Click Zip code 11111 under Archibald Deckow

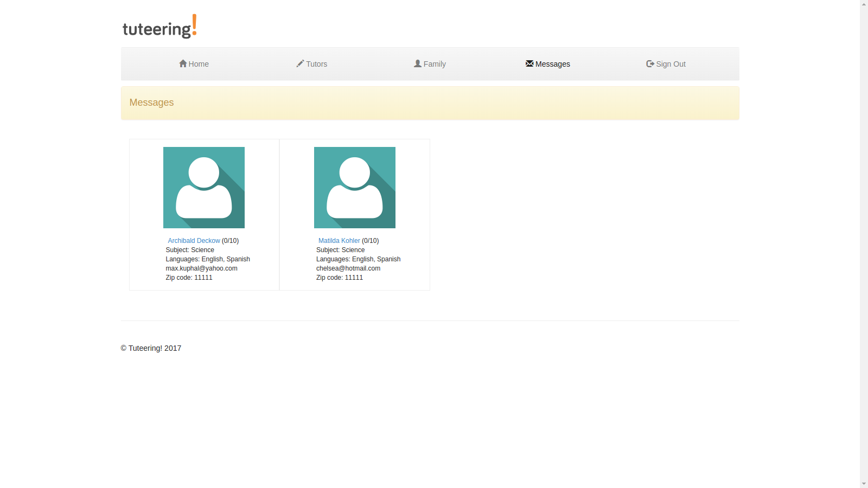click(x=189, y=278)
